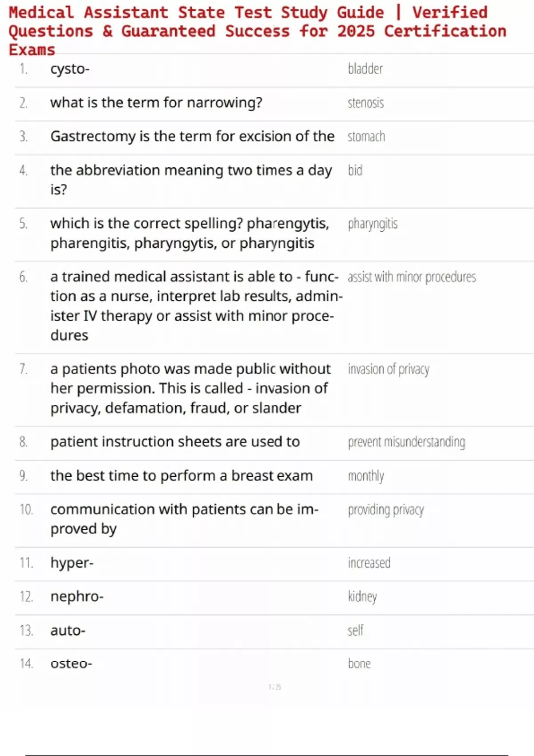Click the term "cysto-" in row 1
This screenshot has width=534, height=756.
click(x=70, y=69)
